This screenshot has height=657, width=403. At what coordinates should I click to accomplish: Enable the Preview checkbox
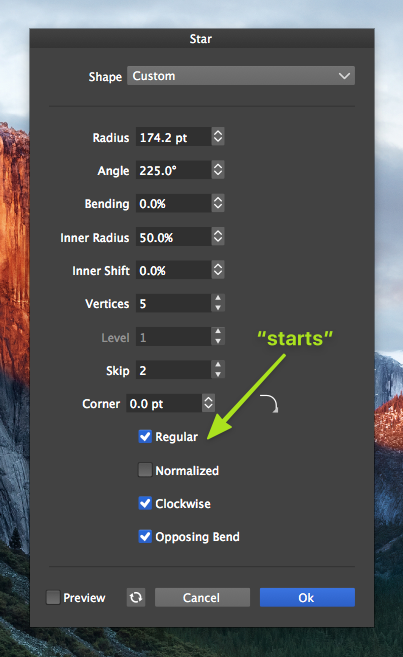[x=53, y=597]
